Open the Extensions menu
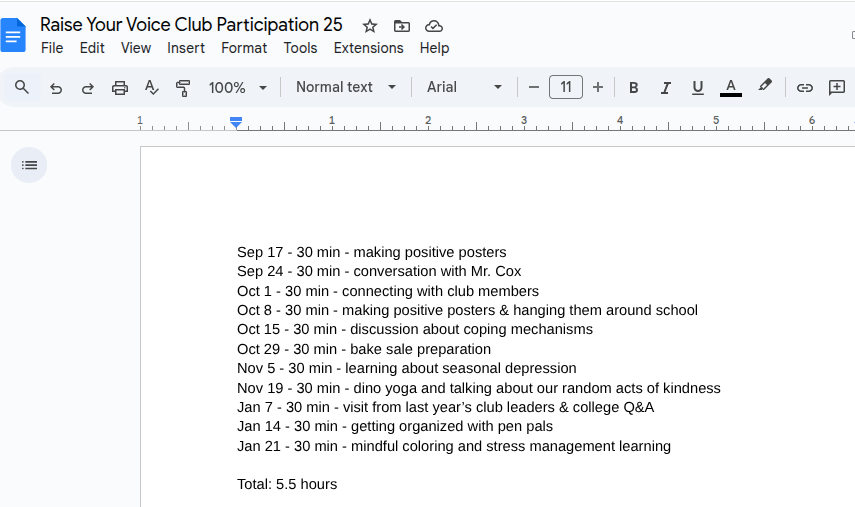Screen dimensions: 855x507 [x=368, y=48]
